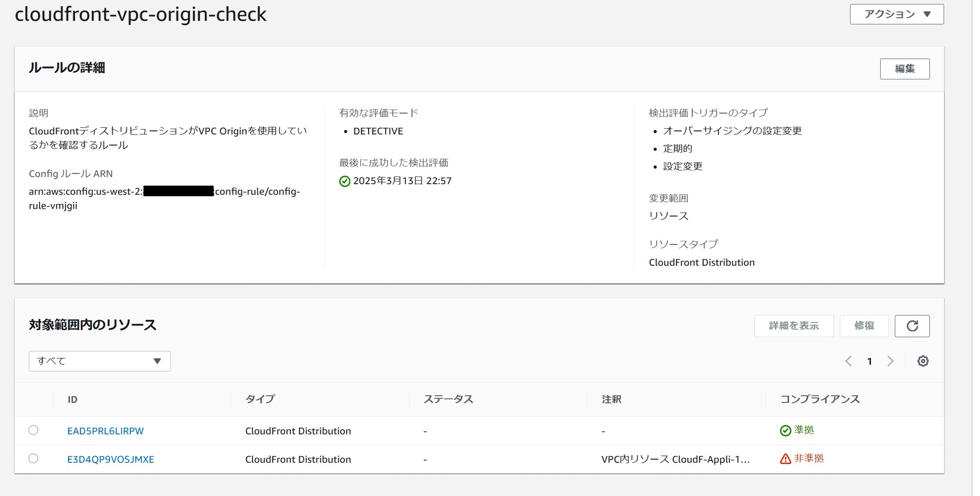Image resolution: width=980 pixels, height=496 pixels.
Task: Open resource link E3D4QP9VOSJMXE
Action: (x=111, y=459)
